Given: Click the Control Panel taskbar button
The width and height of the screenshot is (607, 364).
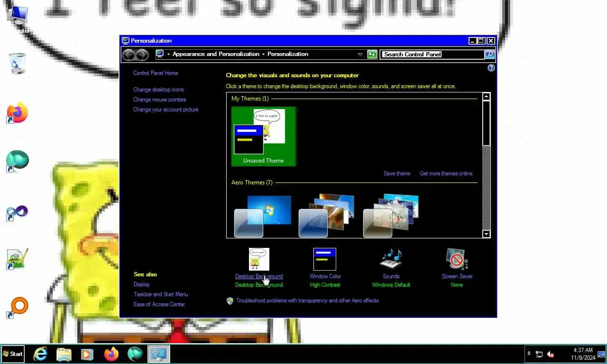Looking at the screenshot, I should (158, 354).
